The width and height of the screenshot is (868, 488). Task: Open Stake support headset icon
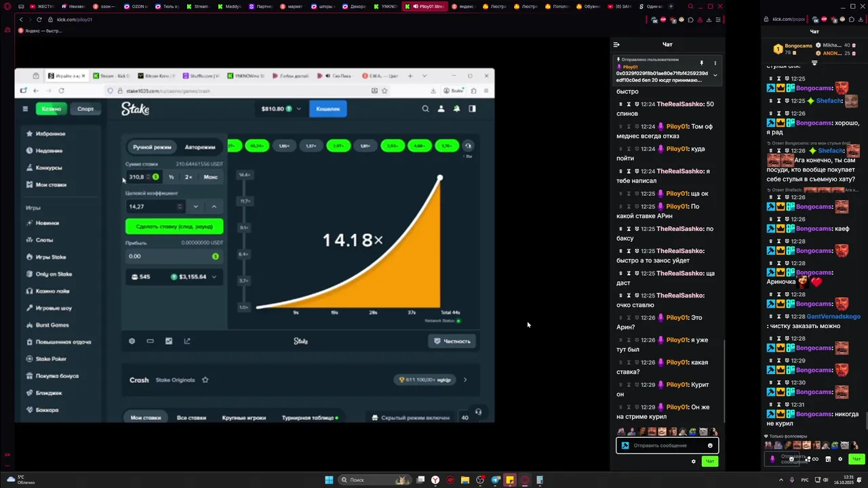(x=478, y=411)
